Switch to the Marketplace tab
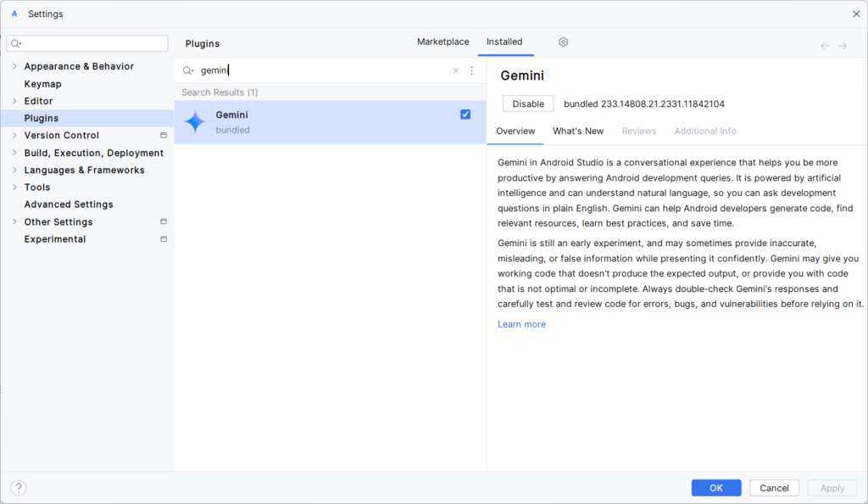The image size is (868, 504). point(442,42)
